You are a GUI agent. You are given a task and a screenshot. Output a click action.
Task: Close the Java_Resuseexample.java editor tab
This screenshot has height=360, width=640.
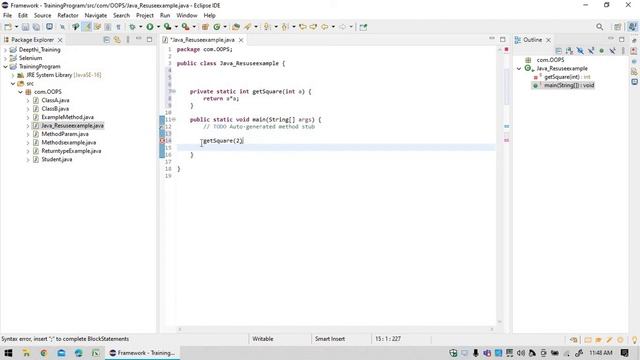[x=241, y=40]
